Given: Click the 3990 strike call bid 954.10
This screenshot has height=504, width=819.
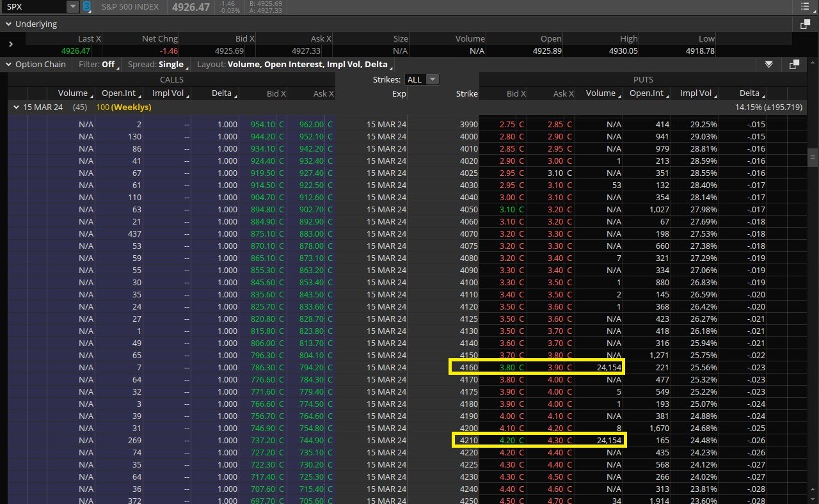Looking at the screenshot, I should point(262,124).
